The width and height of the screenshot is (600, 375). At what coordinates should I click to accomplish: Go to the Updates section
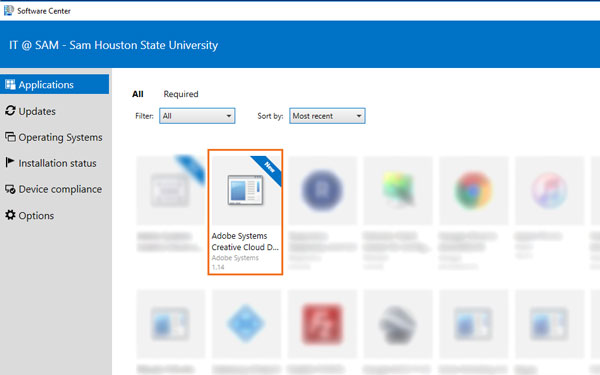tap(37, 111)
